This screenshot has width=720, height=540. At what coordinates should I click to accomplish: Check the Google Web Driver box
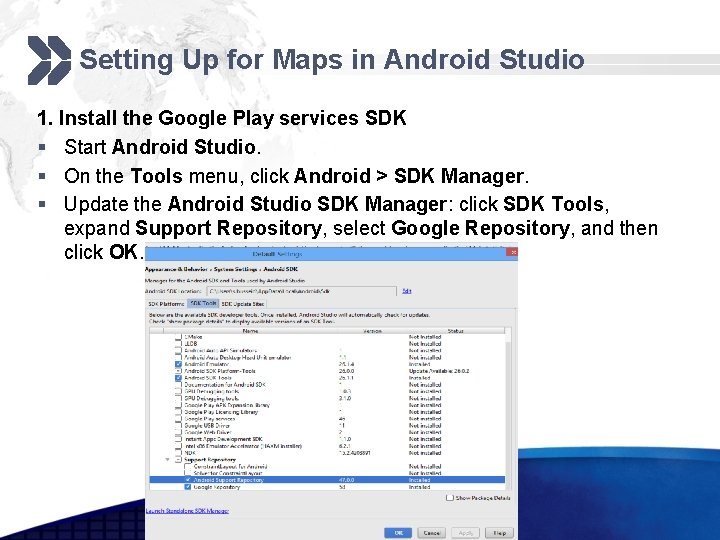coord(178,433)
